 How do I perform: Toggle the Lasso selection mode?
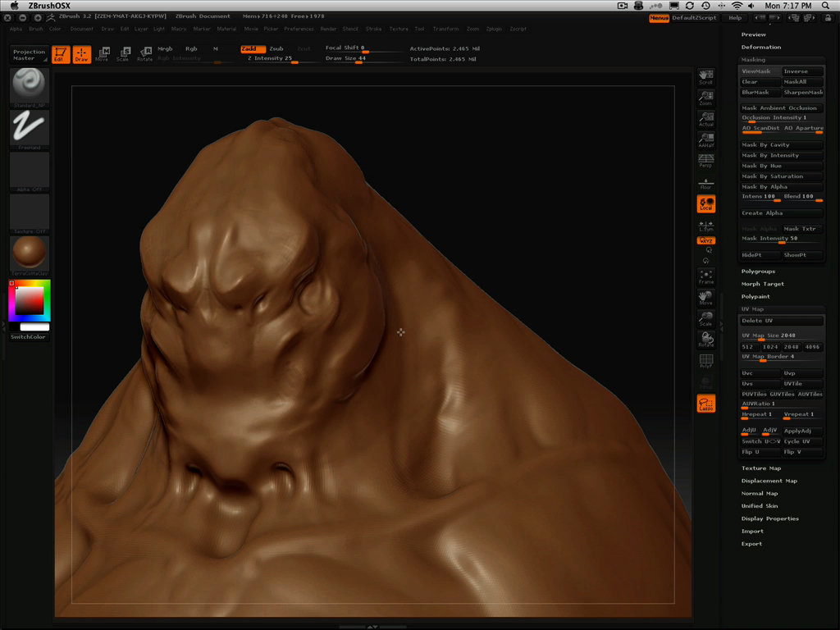point(705,403)
